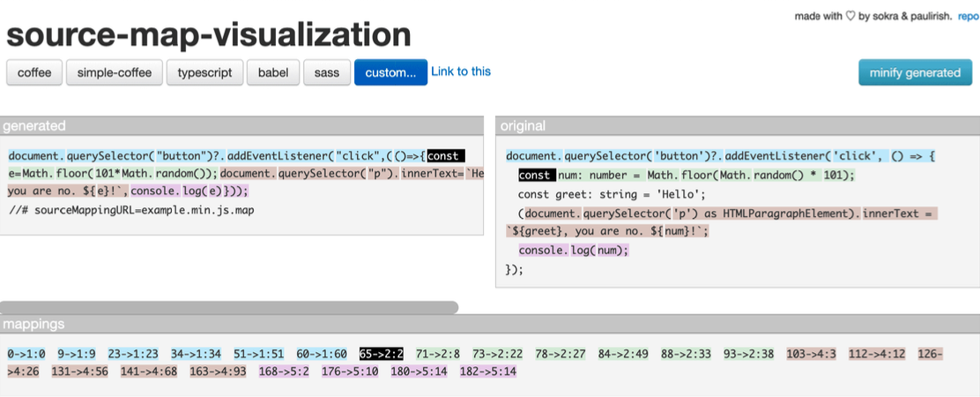Click highlighted 'const' in generated code

point(446,155)
